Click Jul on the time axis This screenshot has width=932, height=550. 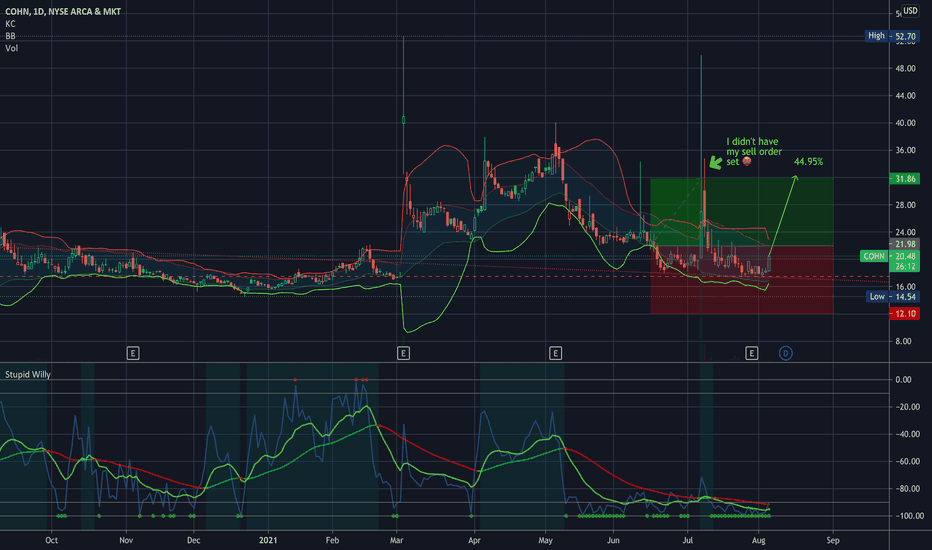[x=688, y=540]
